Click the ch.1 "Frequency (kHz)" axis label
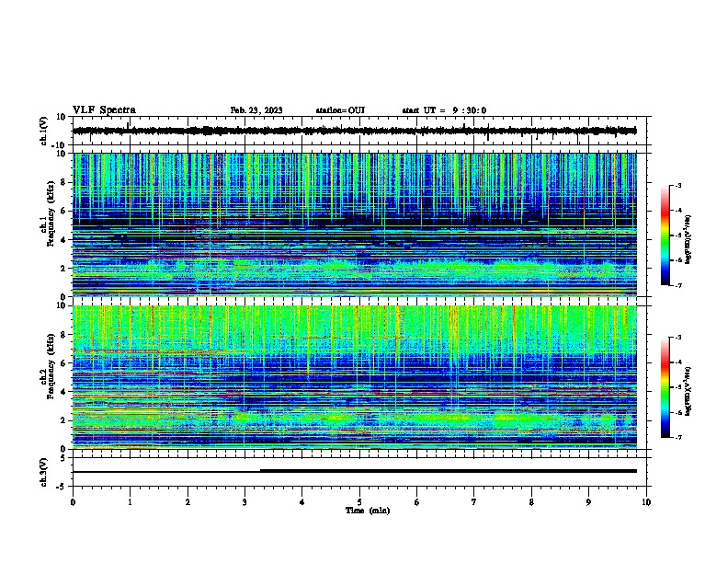Viewport: 728px width, 563px height. [x=51, y=213]
